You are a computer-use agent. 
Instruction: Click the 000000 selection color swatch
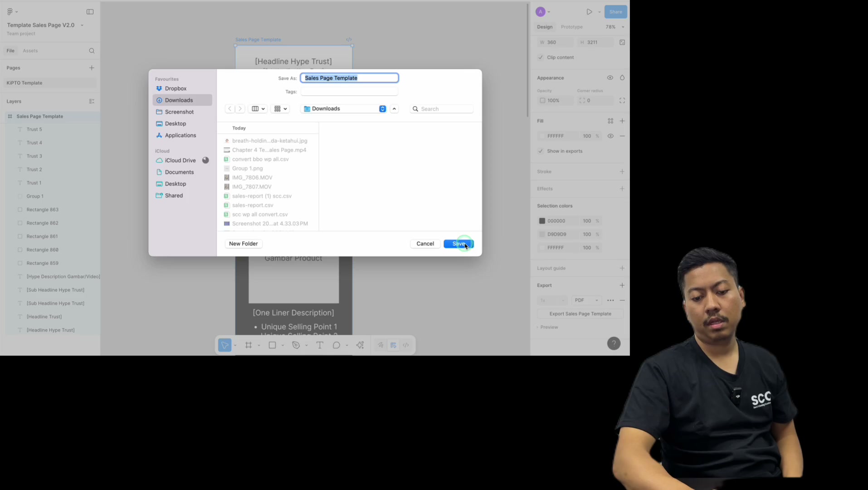(542, 221)
